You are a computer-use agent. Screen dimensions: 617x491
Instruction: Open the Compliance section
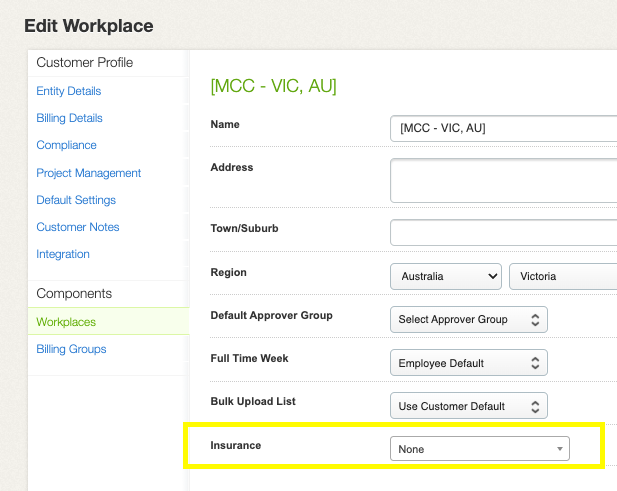[66, 145]
